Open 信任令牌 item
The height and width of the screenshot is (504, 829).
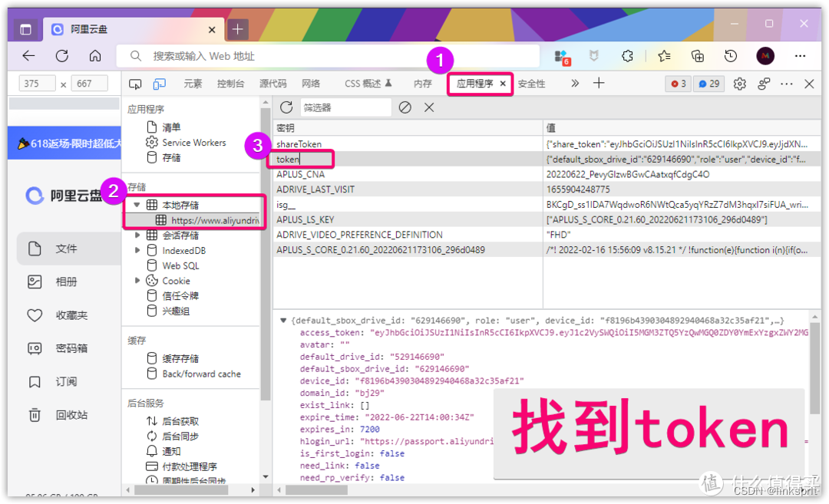173,296
